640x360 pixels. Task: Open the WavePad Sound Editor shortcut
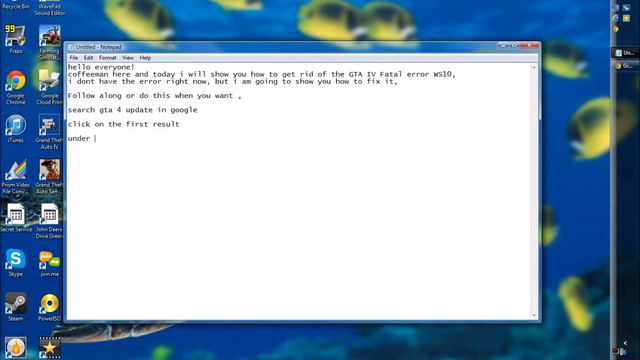(x=49, y=8)
